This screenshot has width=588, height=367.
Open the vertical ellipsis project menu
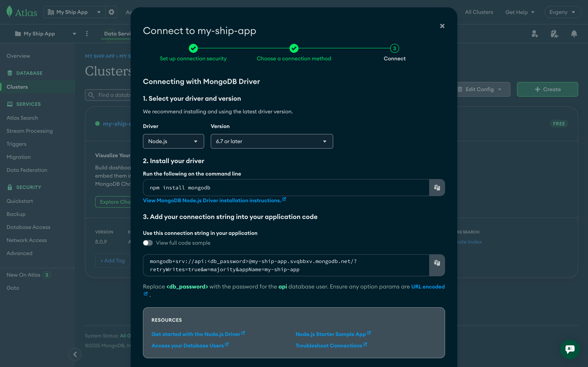pos(87,34)
